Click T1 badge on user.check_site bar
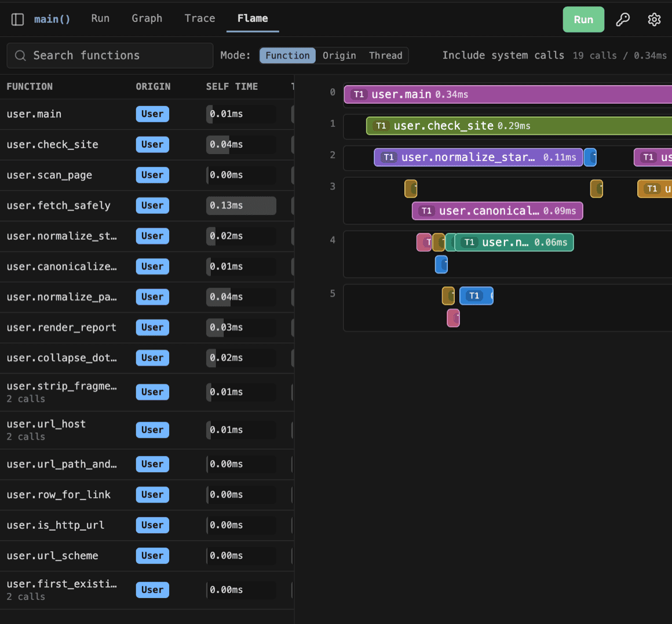 (381, 126)
